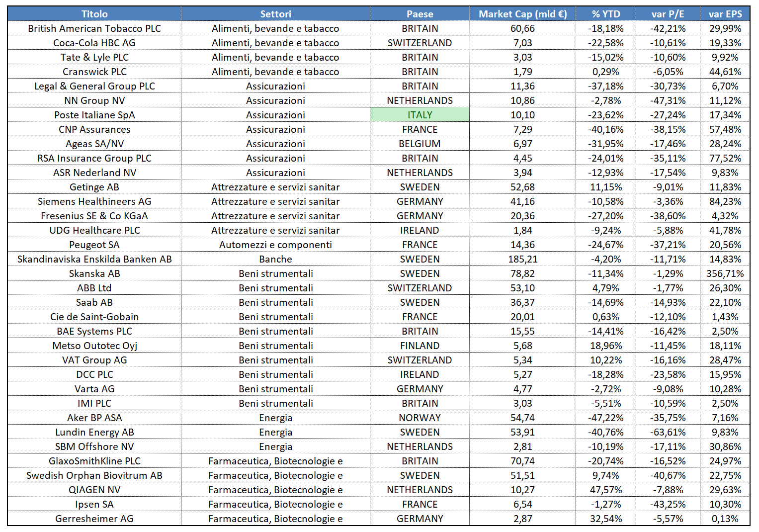Select the ABB Ltd cell
Screen dimensions: 759x532
click(x=94, y=288)
